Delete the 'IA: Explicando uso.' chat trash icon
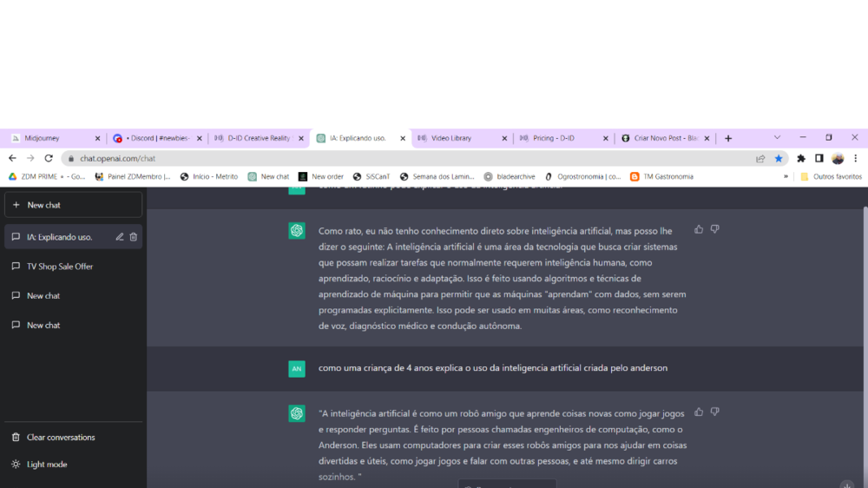Viewport: 868px width, 488px height. click(x=134, y=237)
